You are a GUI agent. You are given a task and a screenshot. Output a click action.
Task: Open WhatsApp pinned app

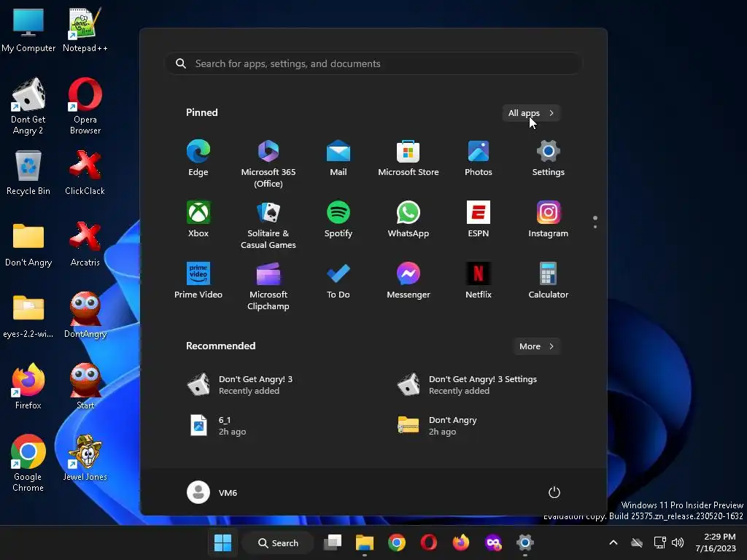point(409,219)
